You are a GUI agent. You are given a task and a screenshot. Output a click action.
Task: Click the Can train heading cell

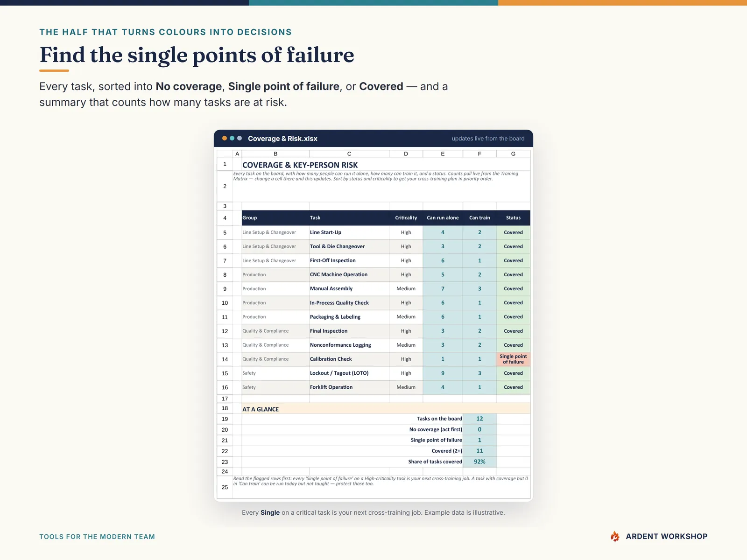click(479, 218)
